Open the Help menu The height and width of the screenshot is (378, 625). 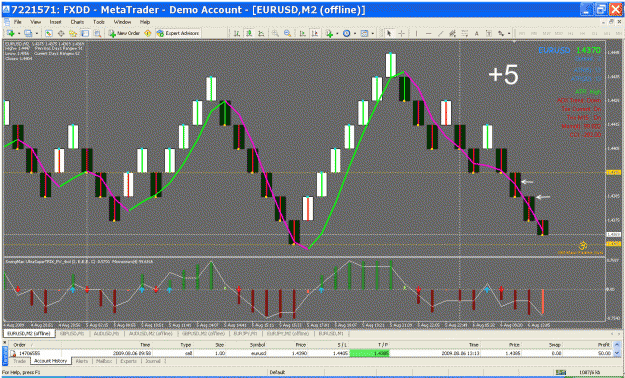click(145, 22)
